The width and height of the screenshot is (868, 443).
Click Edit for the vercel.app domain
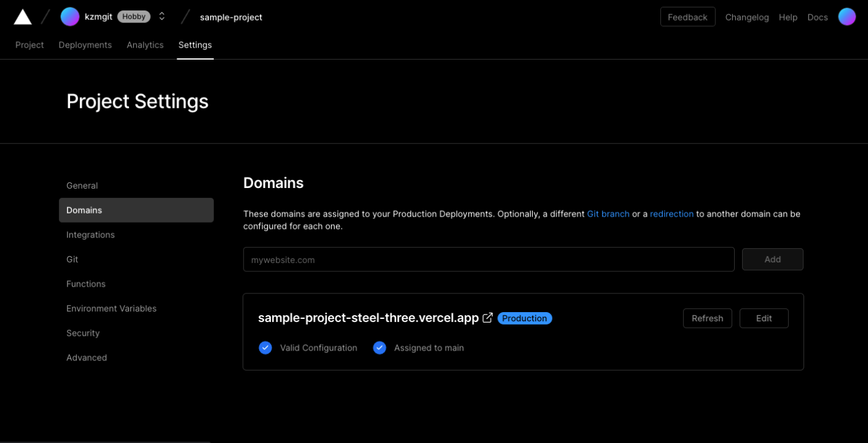coord(764,318)
